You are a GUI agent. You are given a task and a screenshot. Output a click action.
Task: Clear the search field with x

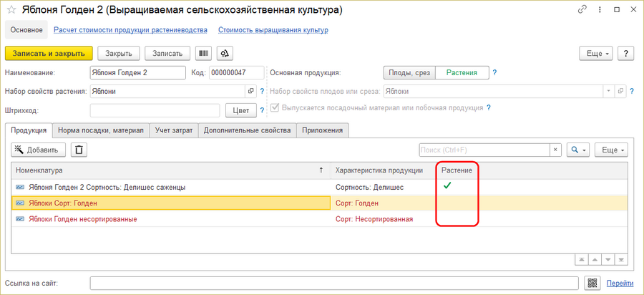(x=556, y=150)
